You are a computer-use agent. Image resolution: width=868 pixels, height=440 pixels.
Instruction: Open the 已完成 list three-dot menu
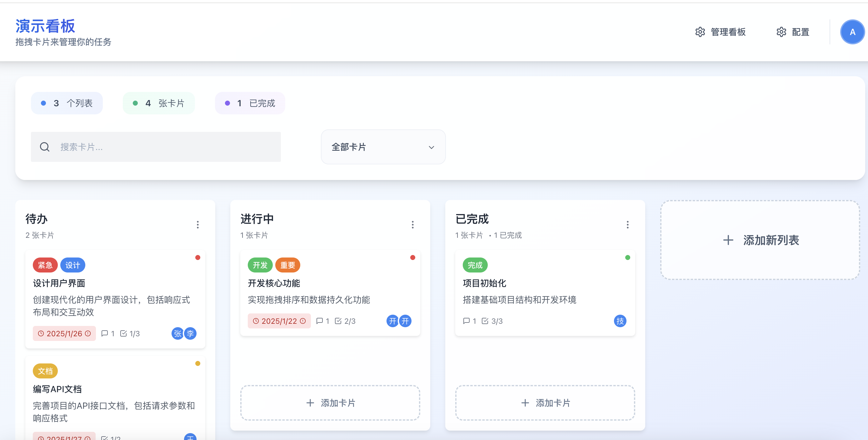coord(627,225)
